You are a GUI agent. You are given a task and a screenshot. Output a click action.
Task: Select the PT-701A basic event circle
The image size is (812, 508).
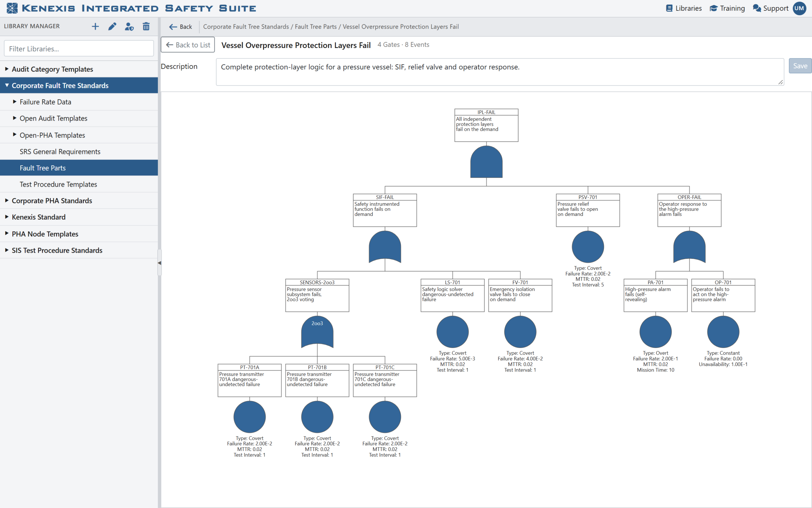249,417
